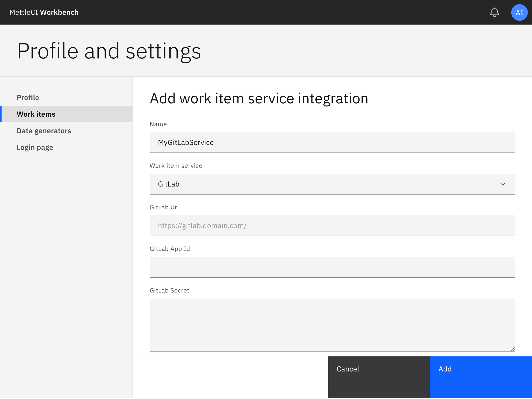The height and width of the screenshot is (399, 532).
Task: Open the notifications bell icon
Action: point(495,12)
